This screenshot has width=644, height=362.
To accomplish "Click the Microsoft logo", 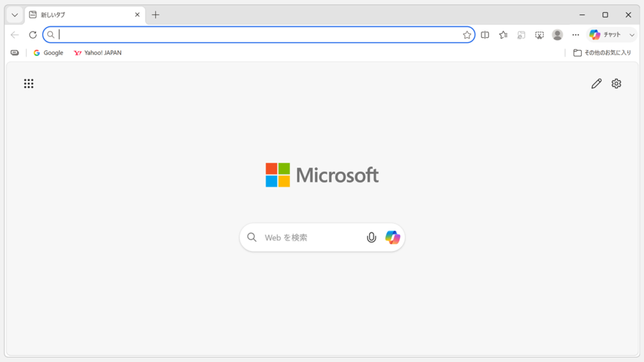I will pyautogui.click(x=322, y=175).
